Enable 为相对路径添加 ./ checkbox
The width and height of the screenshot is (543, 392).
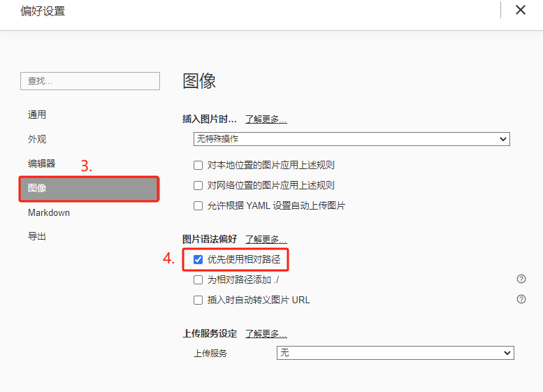[198, 280]
